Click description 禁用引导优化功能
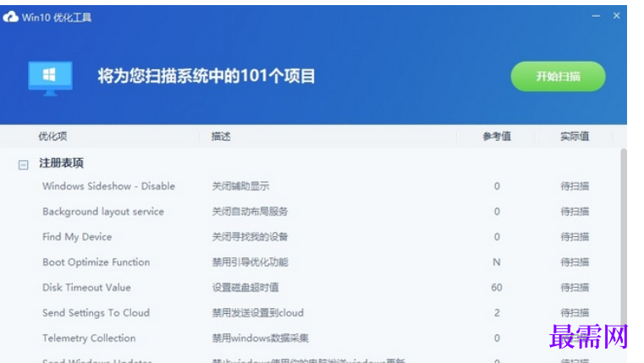This screenshot has height=363, width=644. [x=250, y=262]
